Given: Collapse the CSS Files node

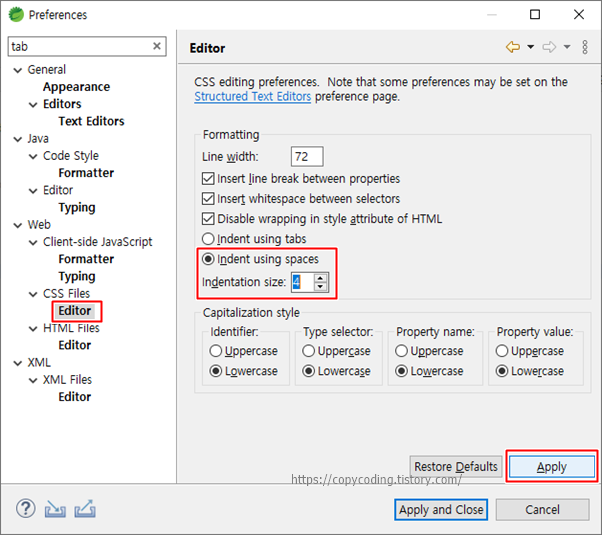Looking at the screenshot, I should (x=33, y=294).
